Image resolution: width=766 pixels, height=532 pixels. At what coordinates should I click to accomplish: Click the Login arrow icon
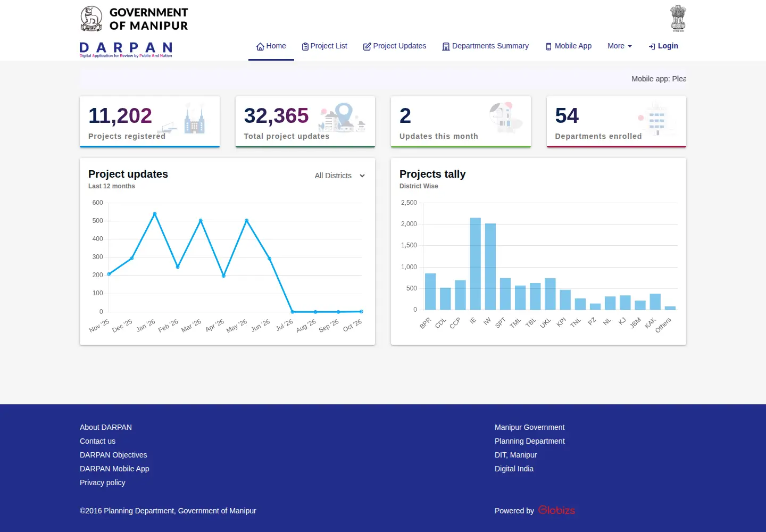652,46
